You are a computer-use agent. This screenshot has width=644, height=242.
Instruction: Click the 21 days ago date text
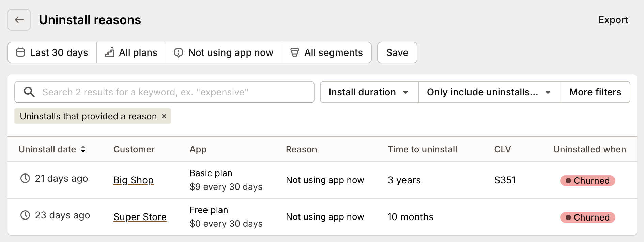61,178
